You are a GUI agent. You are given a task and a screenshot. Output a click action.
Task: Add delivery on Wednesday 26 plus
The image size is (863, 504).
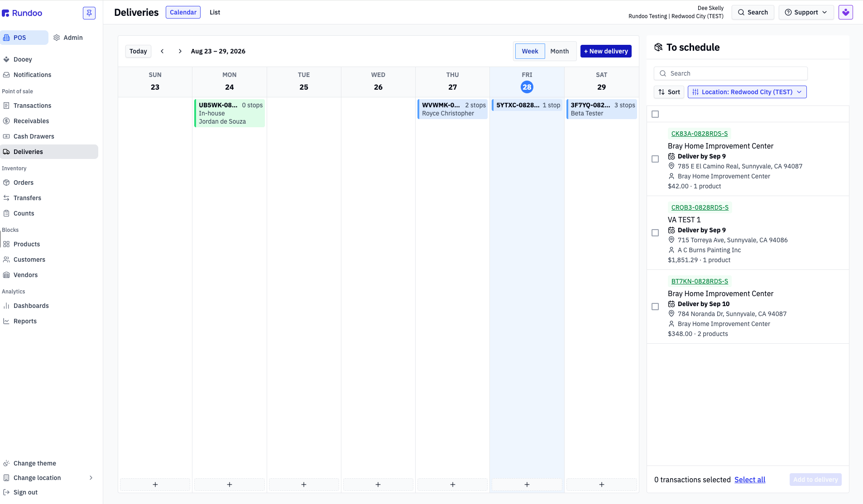coord(378,485)
